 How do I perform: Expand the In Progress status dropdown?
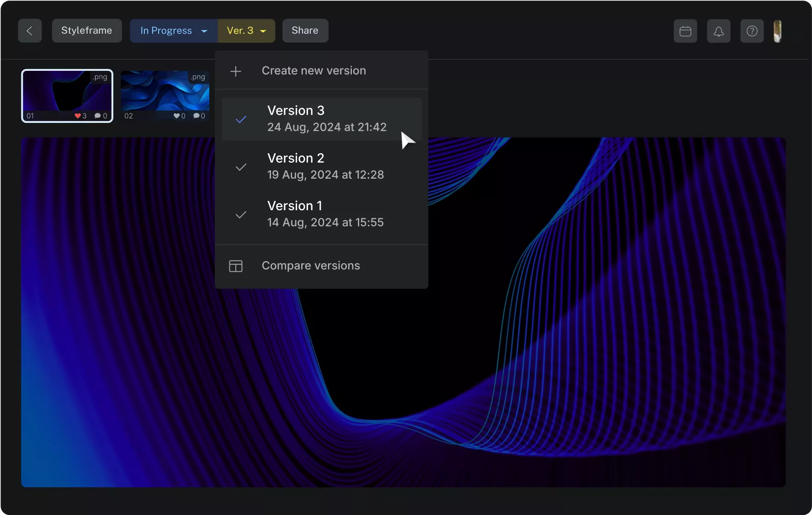point(174,31)
